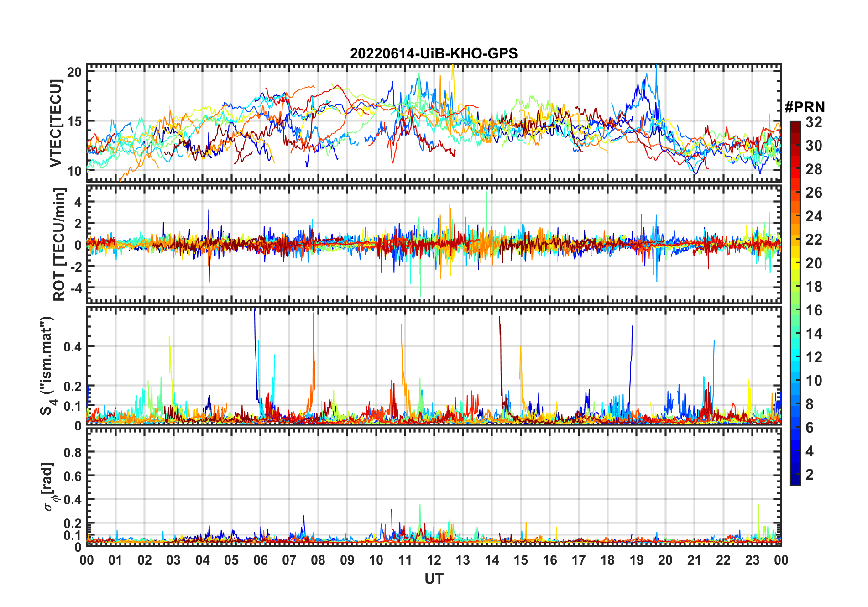Select the 08 hour label on the UT axis

[x=318, y=560]
